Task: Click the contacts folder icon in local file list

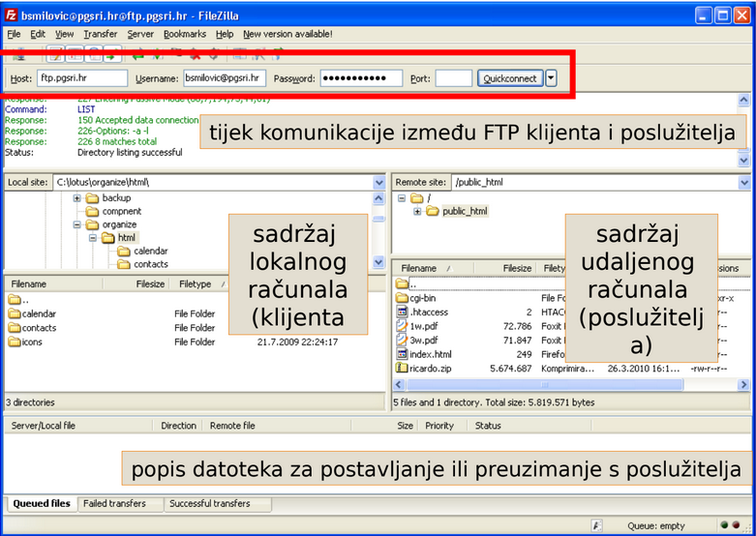Action: 15,328
